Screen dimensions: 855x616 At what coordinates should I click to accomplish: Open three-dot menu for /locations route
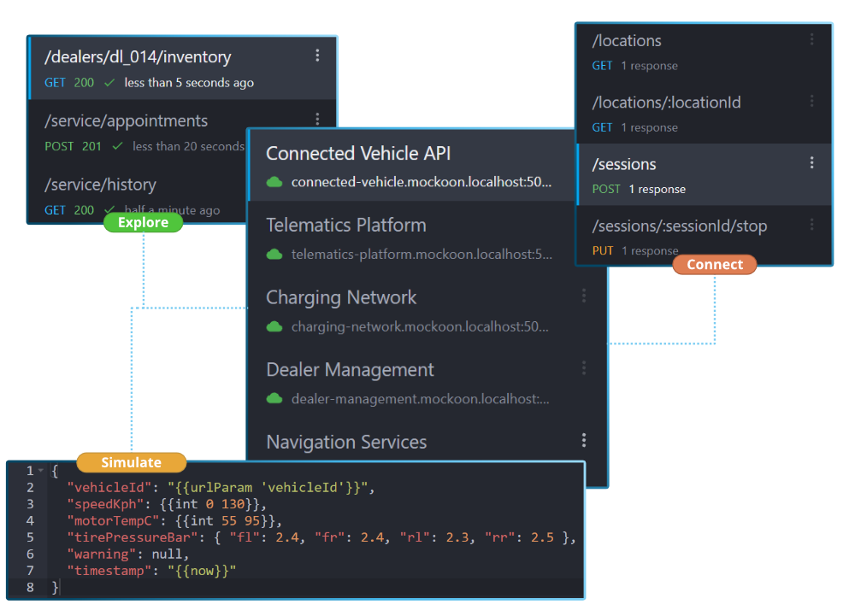[811, 39]
